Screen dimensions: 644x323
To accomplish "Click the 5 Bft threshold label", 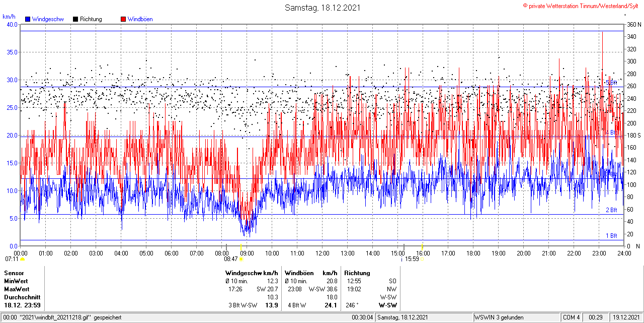I will pos(611,83).
